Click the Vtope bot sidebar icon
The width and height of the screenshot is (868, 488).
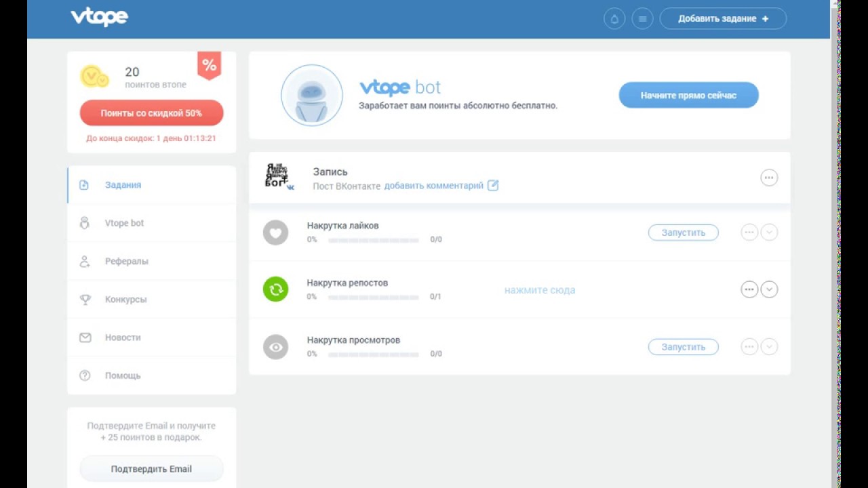tap(85, 223)
